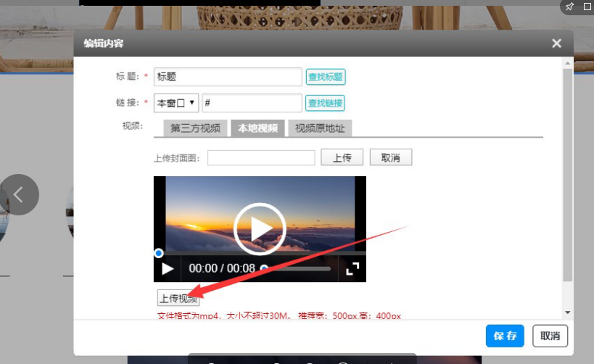Image resolution: width=594 pixels, height=364 pixels.
Task: Close the 编辑内容 dialog
Action: tap(556, 44)
